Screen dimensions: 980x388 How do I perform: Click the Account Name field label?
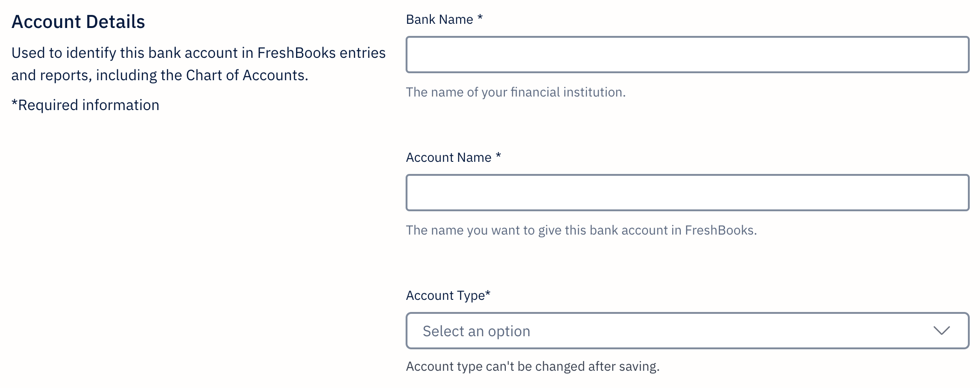pyautogui.click(x=449, y=158)
